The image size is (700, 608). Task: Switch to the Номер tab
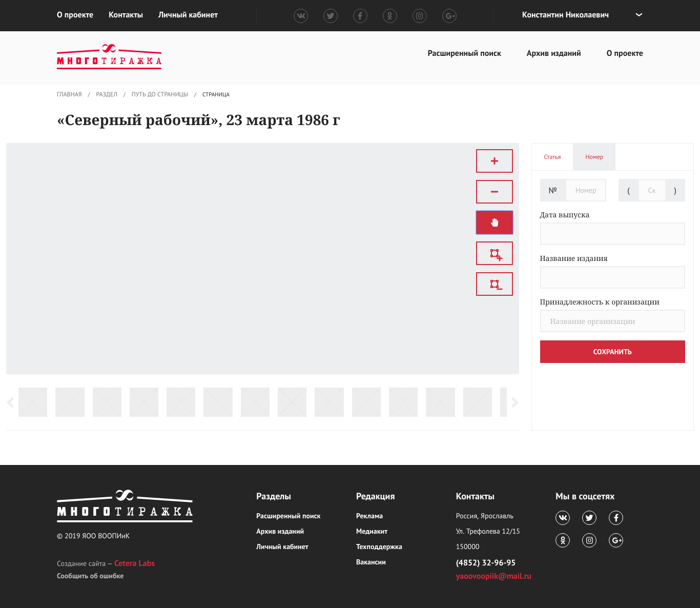594,156
